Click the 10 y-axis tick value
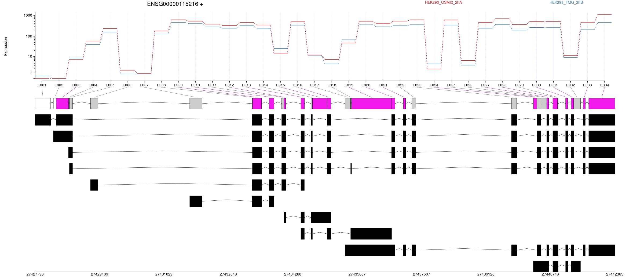This screenshot has width=644, height=279. point(30,56)
